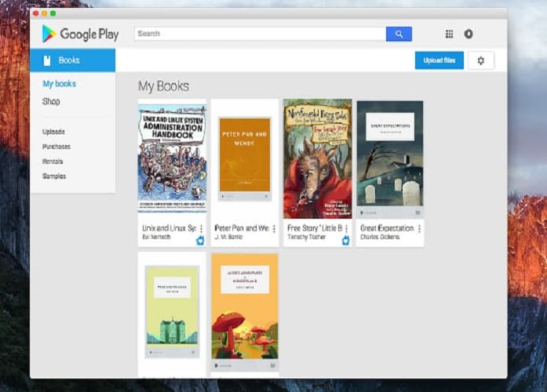Open the Google apps grid icon
The width and height of the screenshot is (547, 392).
[450, 34]
